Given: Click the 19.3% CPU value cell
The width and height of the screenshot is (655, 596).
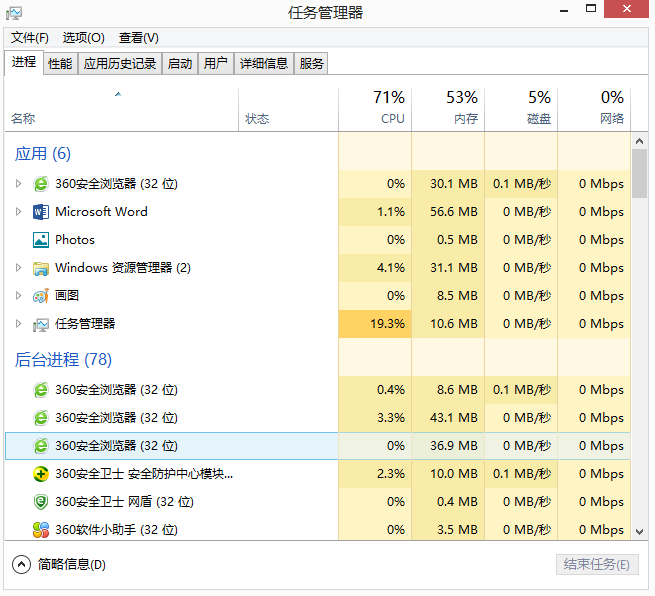Looking at the screenshot, I should 375,324.
